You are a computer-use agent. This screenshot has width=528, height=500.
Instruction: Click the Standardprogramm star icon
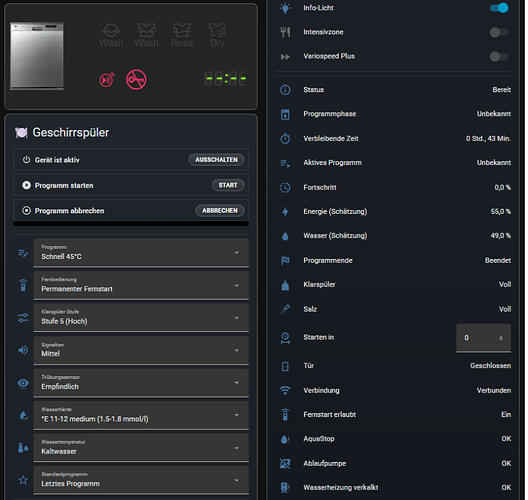click(x=23, y=480)
